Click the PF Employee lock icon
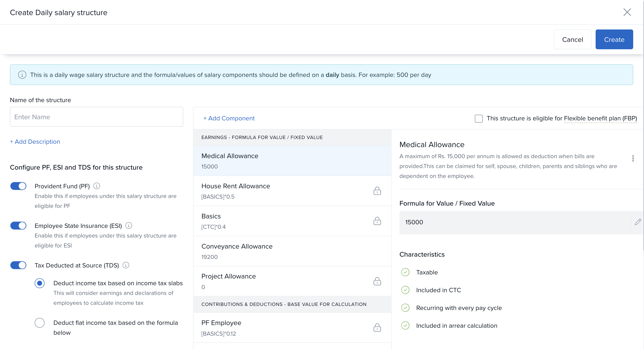 (x=377, y=328)
